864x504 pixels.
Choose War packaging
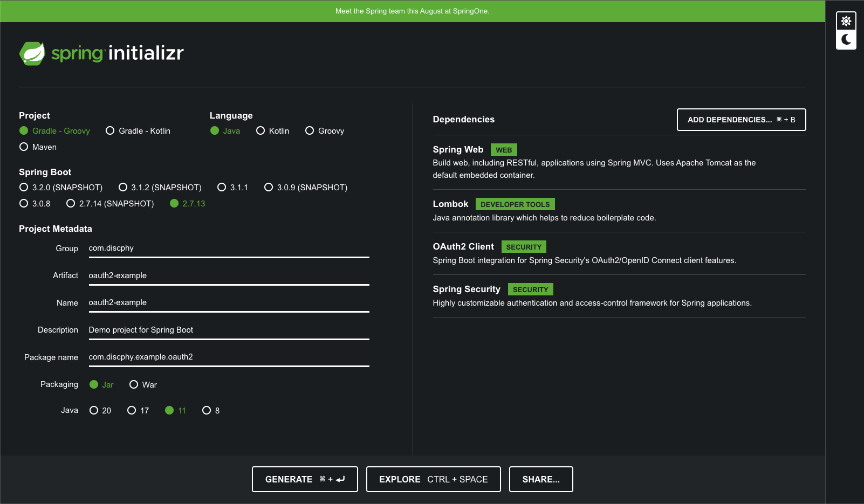143,385
